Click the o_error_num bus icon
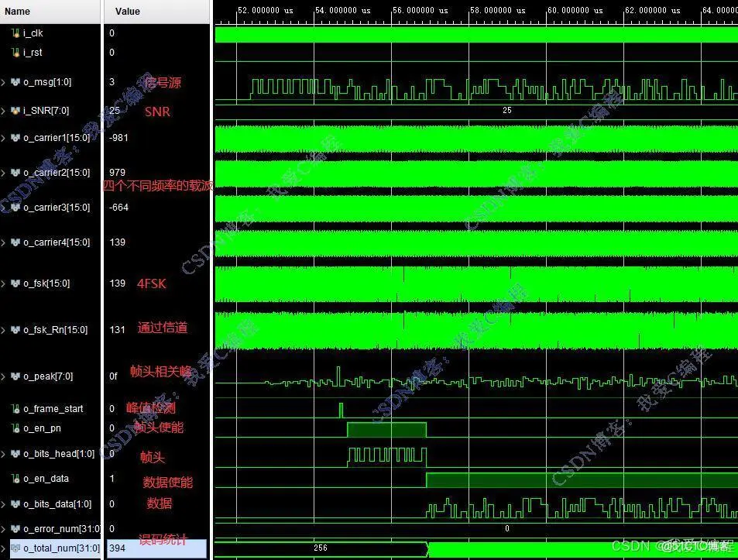This screenshot has width=738, height=560. (x=15, y=529)
